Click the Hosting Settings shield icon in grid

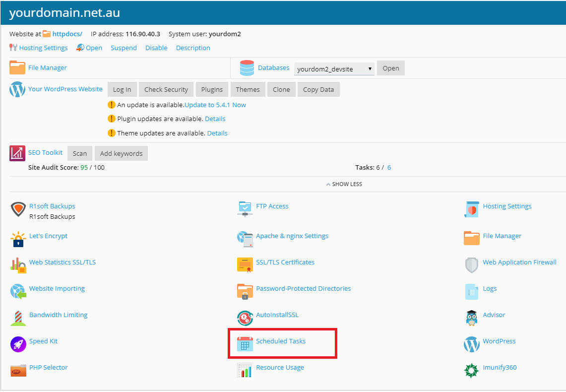[x=471, y=209]
